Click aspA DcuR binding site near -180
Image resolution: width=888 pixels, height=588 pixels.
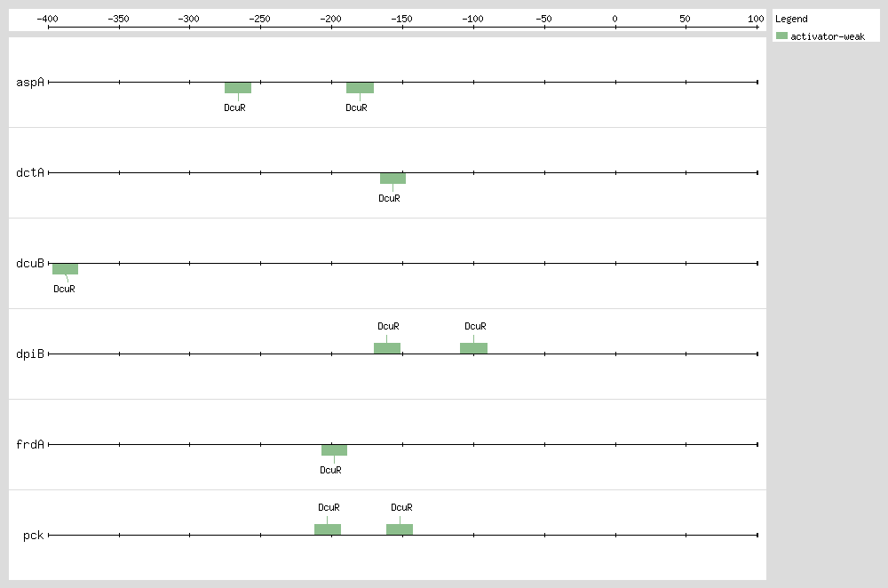point(360,88)
